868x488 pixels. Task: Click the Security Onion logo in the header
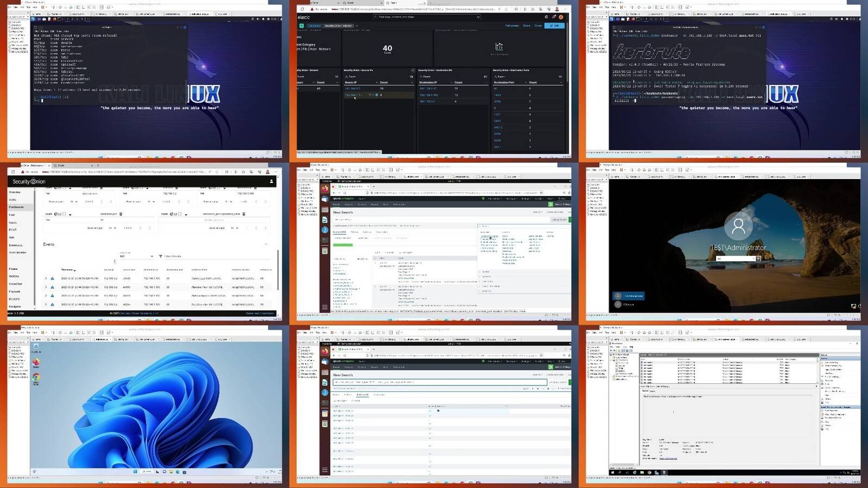pyautogui.click(x=29, y=181)
